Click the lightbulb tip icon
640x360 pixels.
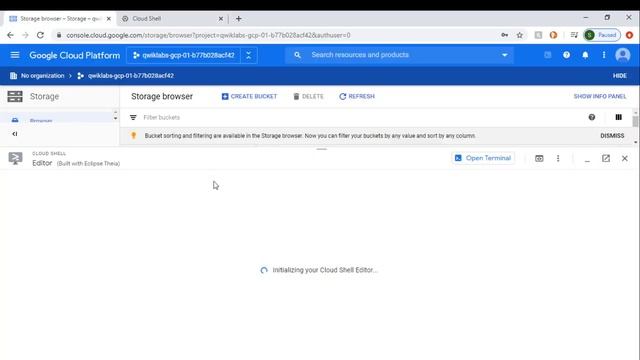pos(133,136)
